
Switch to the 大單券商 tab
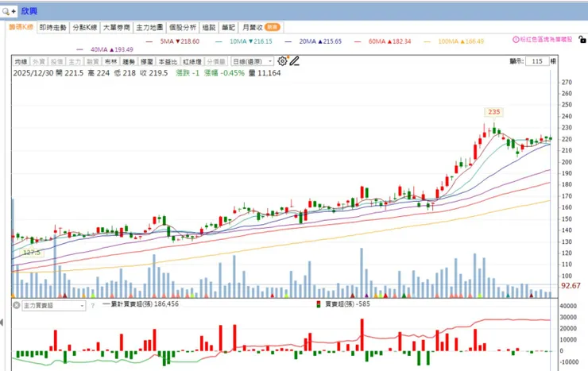[x=117, y=27]
